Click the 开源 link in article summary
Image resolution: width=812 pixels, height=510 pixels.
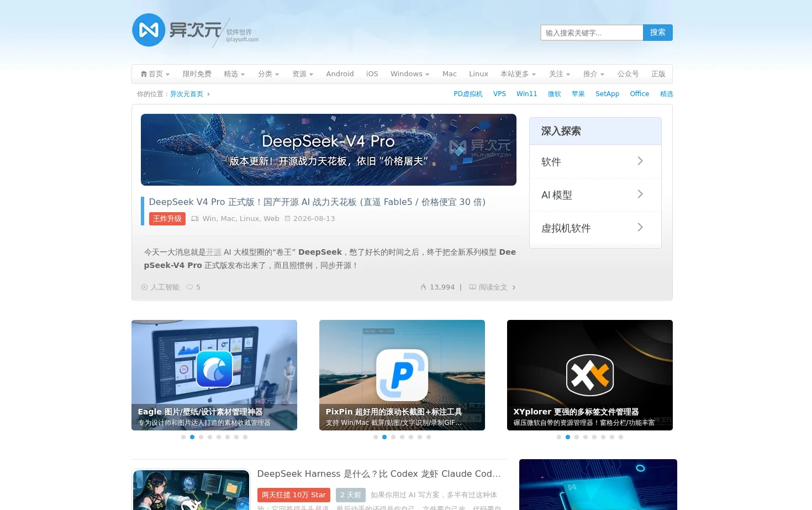[x=214, y=252]
